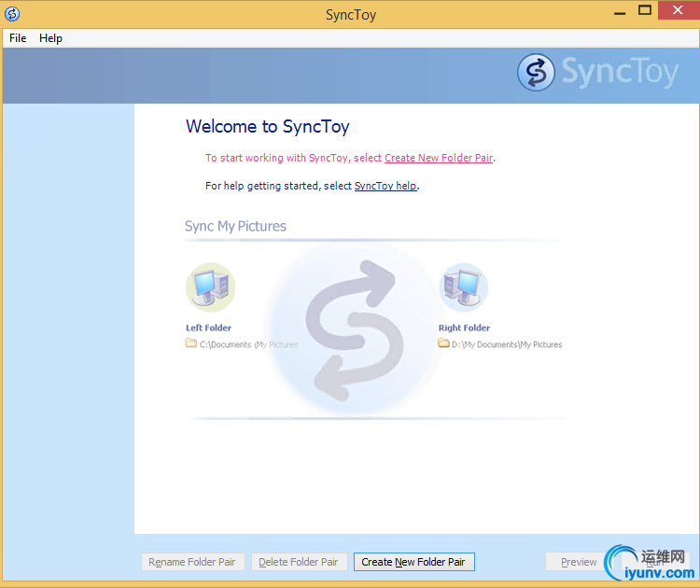Click the 'Right Folder' label
This screenshot has width=700, height=588.
[x=464, y=328]
